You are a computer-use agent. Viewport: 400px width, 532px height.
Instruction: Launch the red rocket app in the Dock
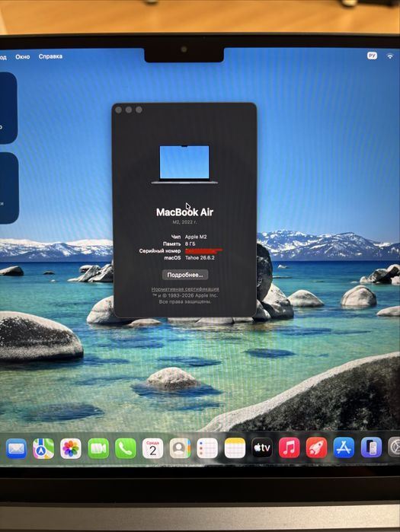(316, 448)
